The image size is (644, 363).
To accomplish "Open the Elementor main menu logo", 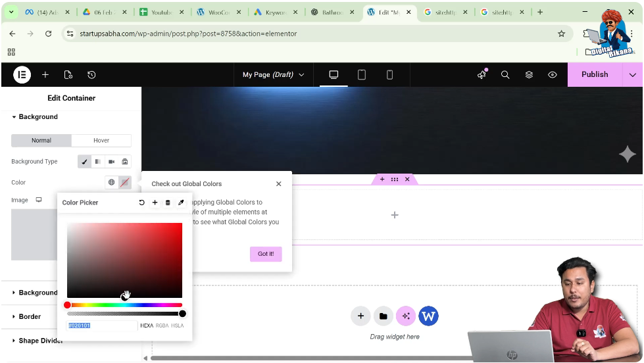I will (x=22, y=75).
